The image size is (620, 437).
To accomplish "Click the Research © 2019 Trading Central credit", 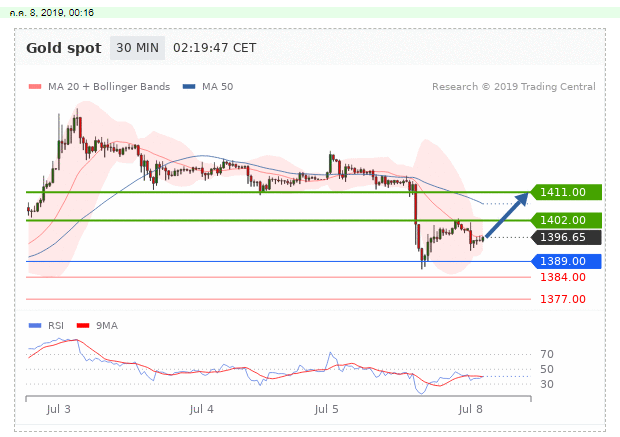I will 514,87.
